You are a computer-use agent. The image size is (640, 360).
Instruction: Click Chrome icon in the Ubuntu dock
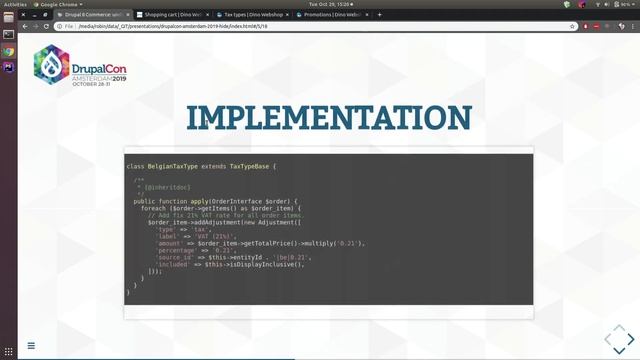coord(9,52)
